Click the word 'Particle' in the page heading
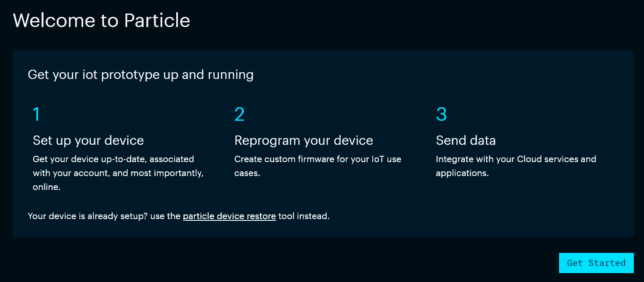Screen dimensions: 644x282 tap(157, 20)
